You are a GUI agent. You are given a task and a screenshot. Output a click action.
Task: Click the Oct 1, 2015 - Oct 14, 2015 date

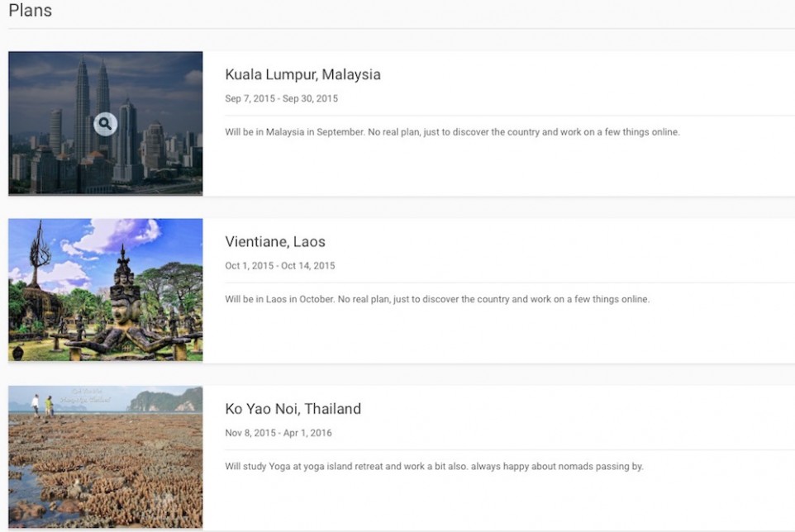pos(279,266)
